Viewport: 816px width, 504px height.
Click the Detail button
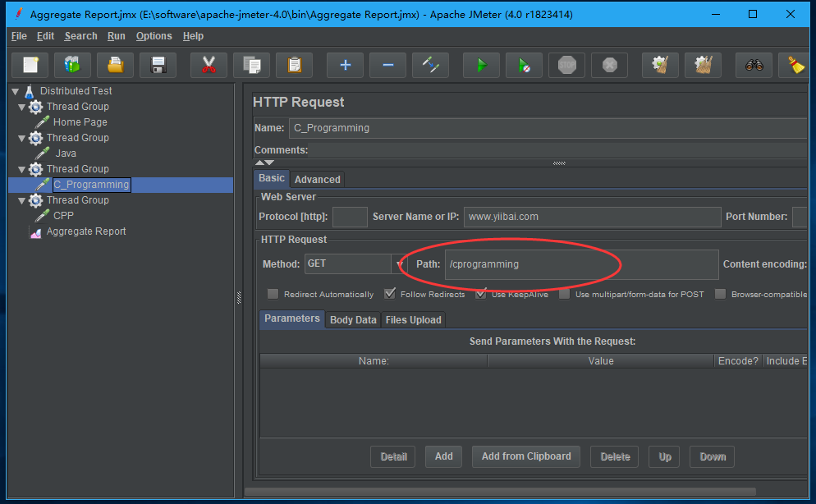click(393, 456)
